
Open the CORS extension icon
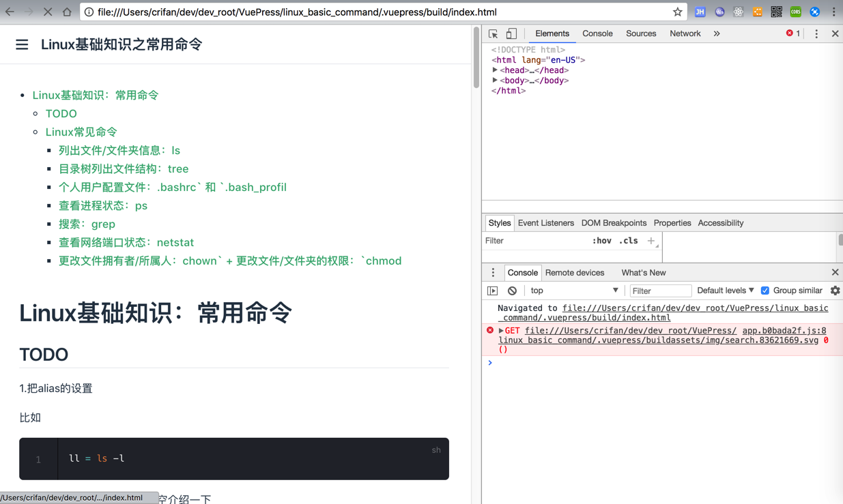[x=795, y=12]
